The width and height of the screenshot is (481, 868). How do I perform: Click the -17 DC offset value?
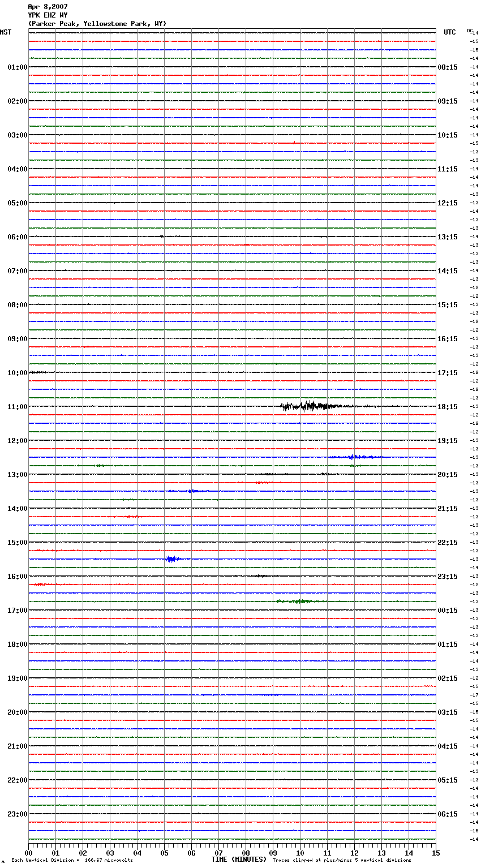click(x=474, y=695)
